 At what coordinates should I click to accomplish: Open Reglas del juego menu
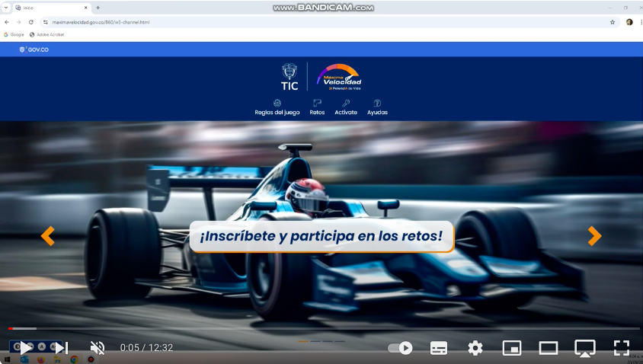point(277,107)
